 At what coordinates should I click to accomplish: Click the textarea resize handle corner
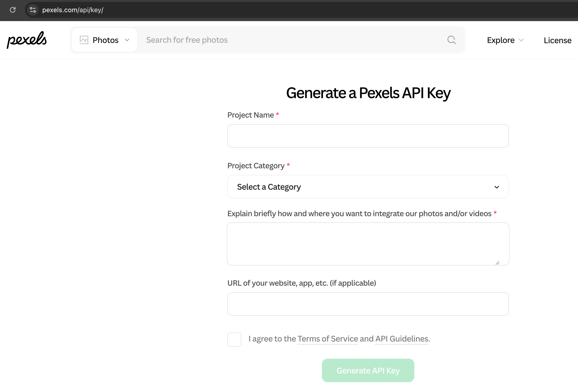(497, 263)
